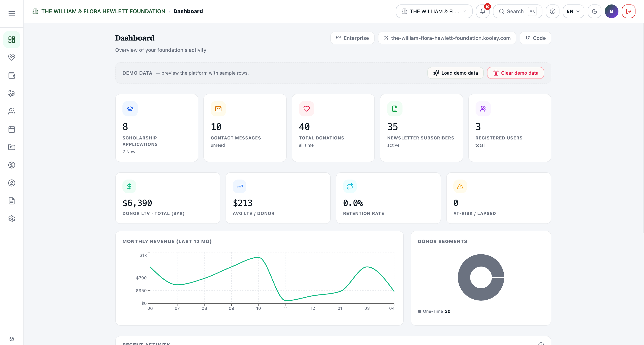Image resolution: width=644 pixels, height=345 pixels.
Task: Click the at-risk warning triangle icon
Action: point(460,186)
